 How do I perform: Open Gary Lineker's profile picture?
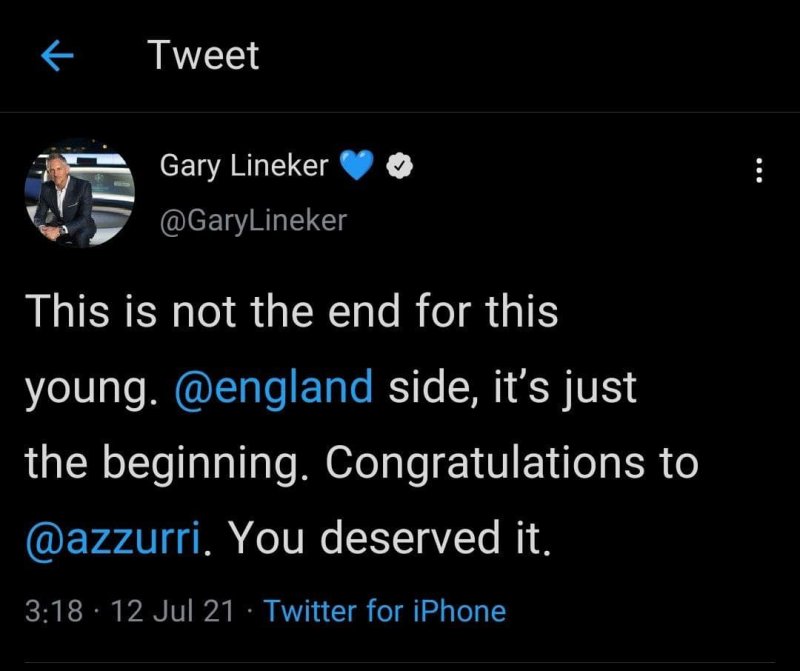78,193
